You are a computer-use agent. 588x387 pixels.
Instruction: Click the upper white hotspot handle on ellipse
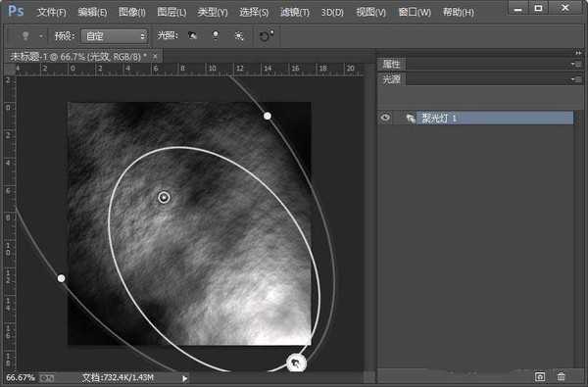(267, 116)
